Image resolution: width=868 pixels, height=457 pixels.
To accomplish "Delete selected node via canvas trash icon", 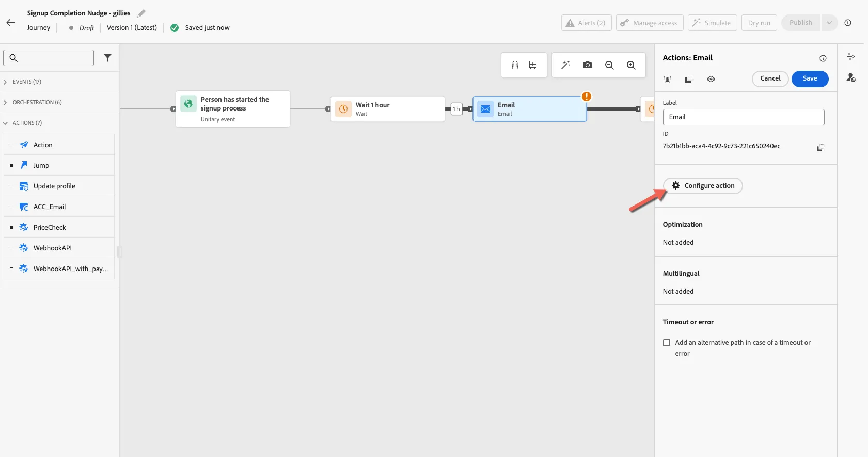I will pyautogui.click(x=515, y=65).
